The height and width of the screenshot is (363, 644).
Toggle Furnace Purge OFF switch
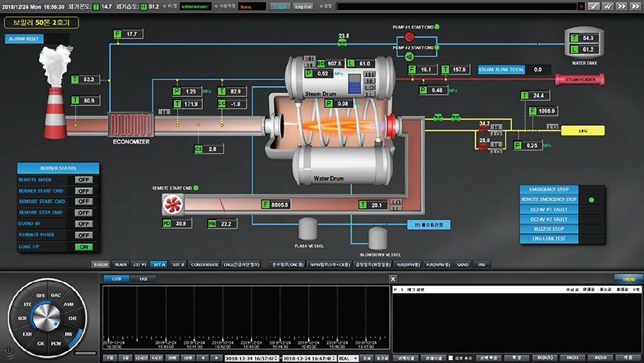84,236
